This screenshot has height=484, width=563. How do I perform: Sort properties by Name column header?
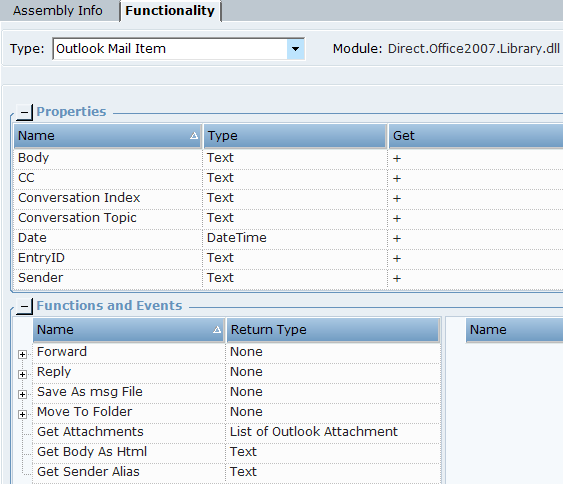click(x=107, y=136)
